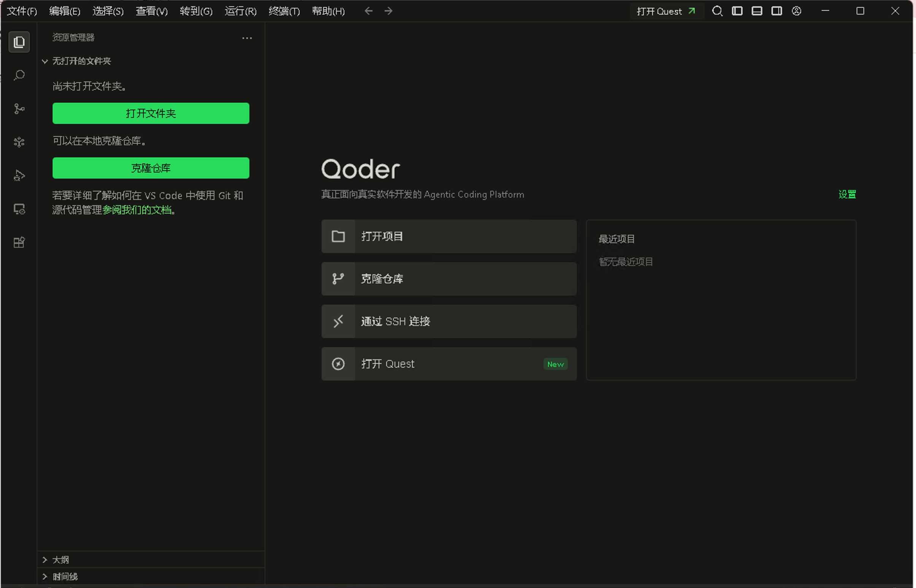Click the 尚未打开文件夹 text

(x=89, y=86)
